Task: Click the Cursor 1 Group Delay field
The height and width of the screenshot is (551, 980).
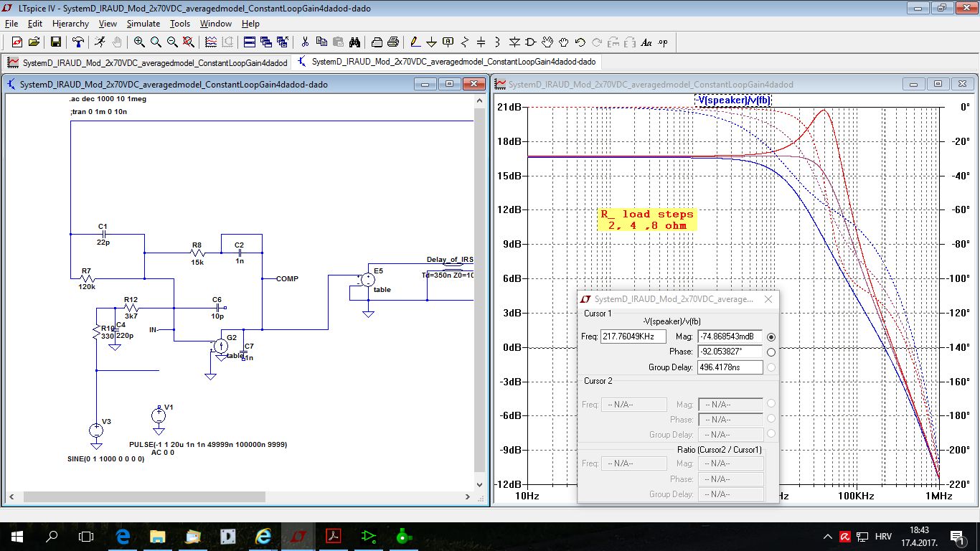Action: pos(730,367)
